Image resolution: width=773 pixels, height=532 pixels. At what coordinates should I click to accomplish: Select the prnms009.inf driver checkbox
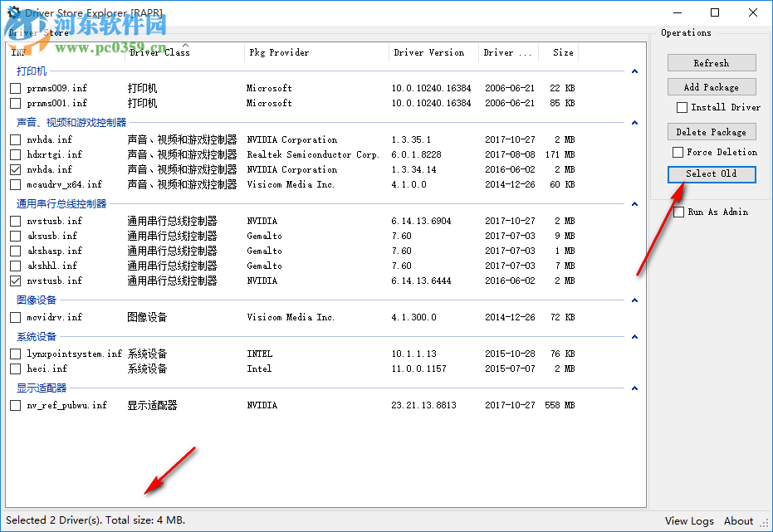click(15, 88)
